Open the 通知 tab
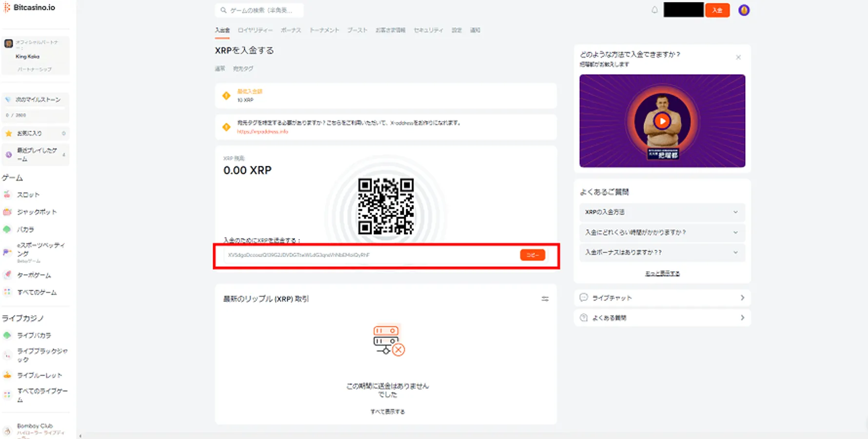 (475, 30)
